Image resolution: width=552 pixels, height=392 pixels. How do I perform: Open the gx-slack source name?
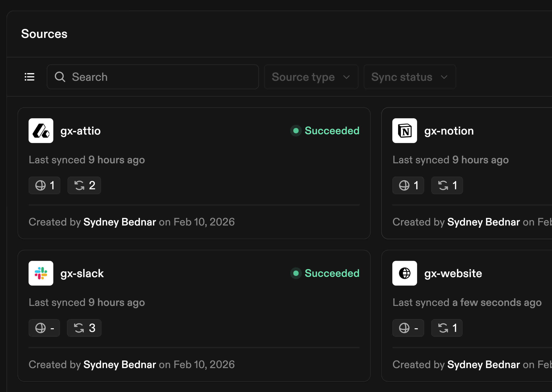82,274
